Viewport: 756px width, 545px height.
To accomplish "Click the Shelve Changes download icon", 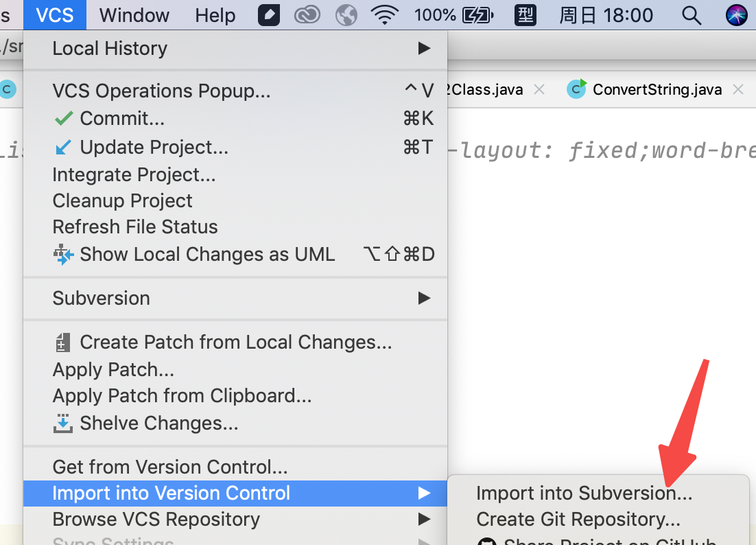I will coord(62,423).
